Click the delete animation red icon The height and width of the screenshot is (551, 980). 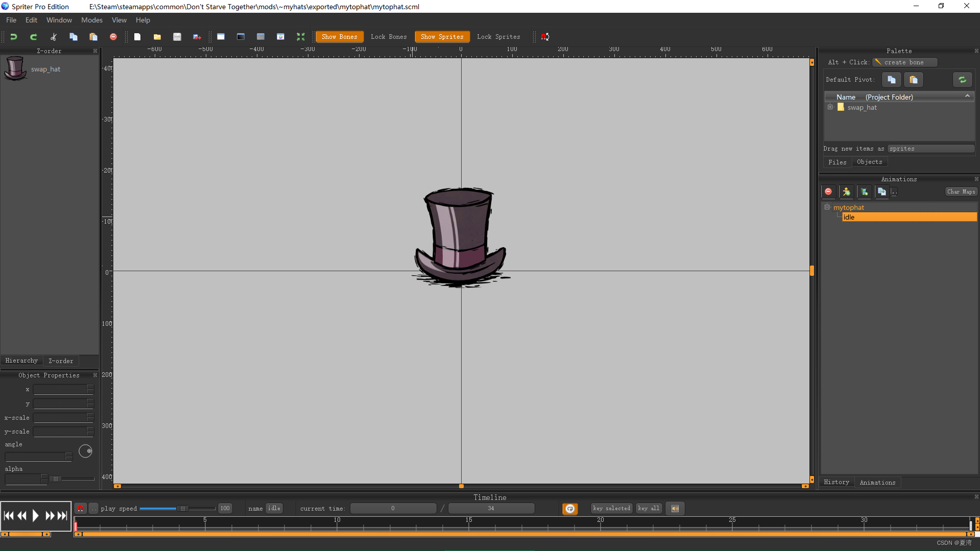(828, 191)
